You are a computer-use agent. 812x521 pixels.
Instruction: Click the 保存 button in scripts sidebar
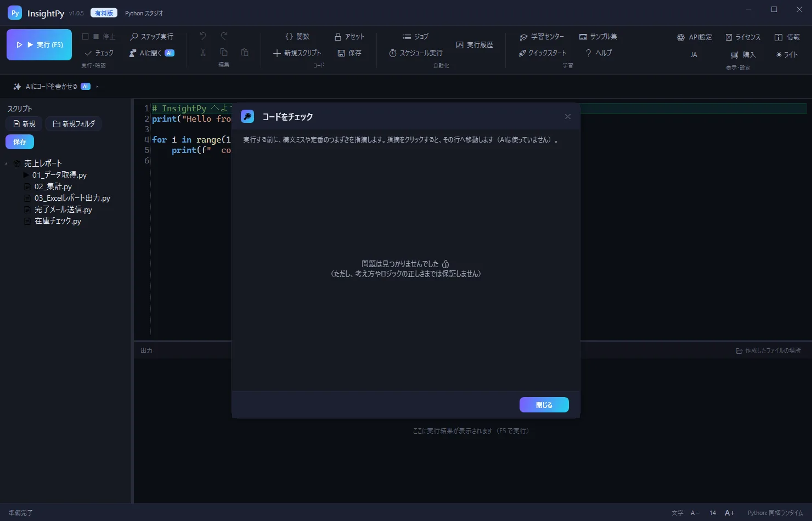(20, 142)
